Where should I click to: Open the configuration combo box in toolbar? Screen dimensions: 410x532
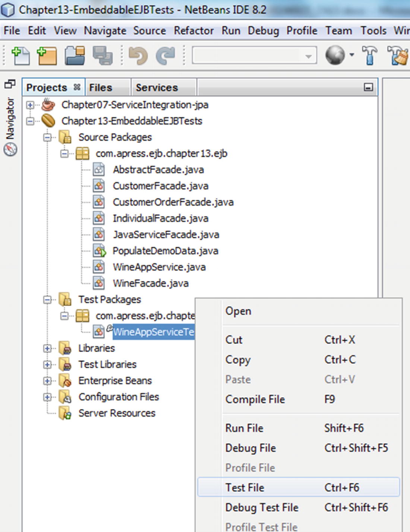(254, 55)
